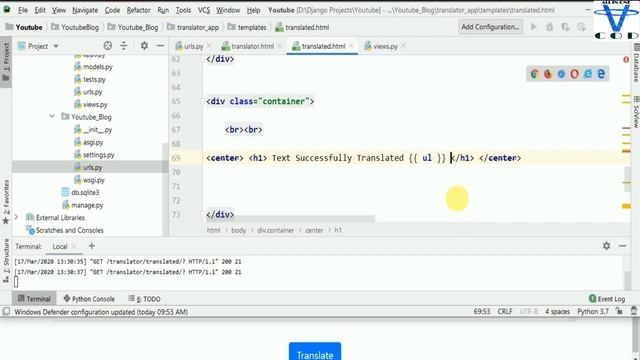640x360 pixels.
Task: Click the error indicator in editor corner
Action: click(626, 60)
